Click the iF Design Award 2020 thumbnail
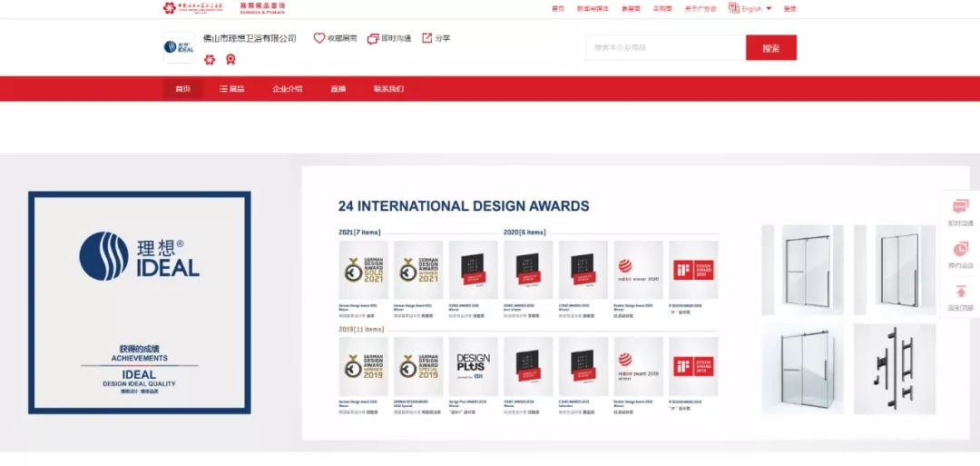This screenshot has width=980, height=466. [x=693, y=270]
